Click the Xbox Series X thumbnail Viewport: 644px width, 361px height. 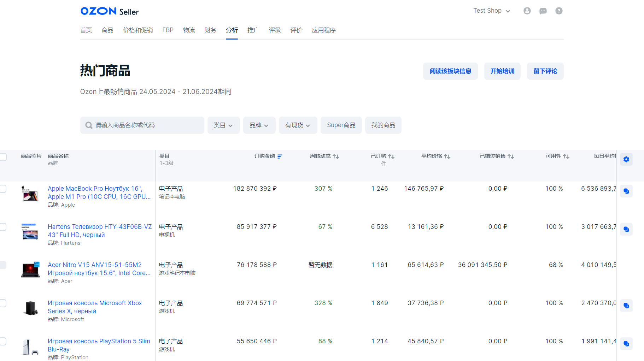[30, 308]
